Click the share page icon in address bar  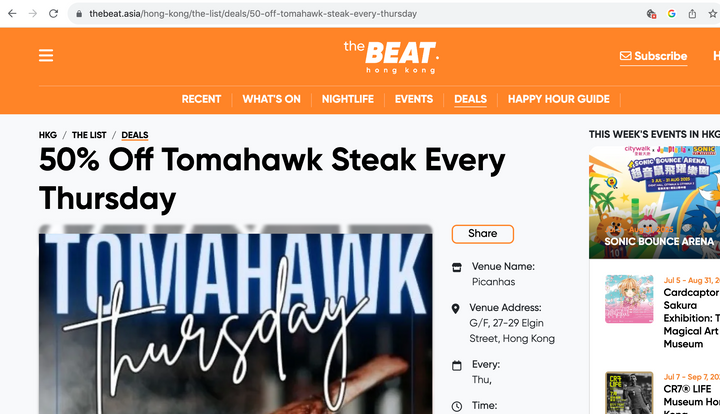click(692, 14)
